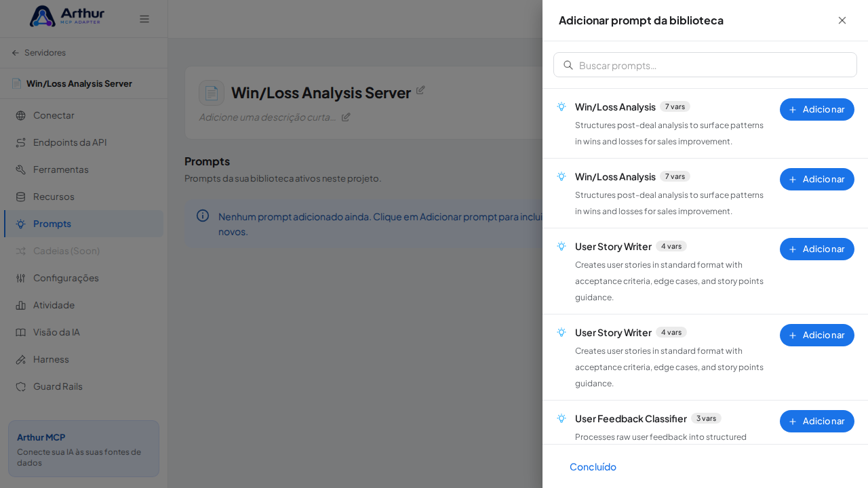Edit the Win/Loss Analysis Server title pencil
Viewport: 868px width, 488px height.
(x=420, y=89)
